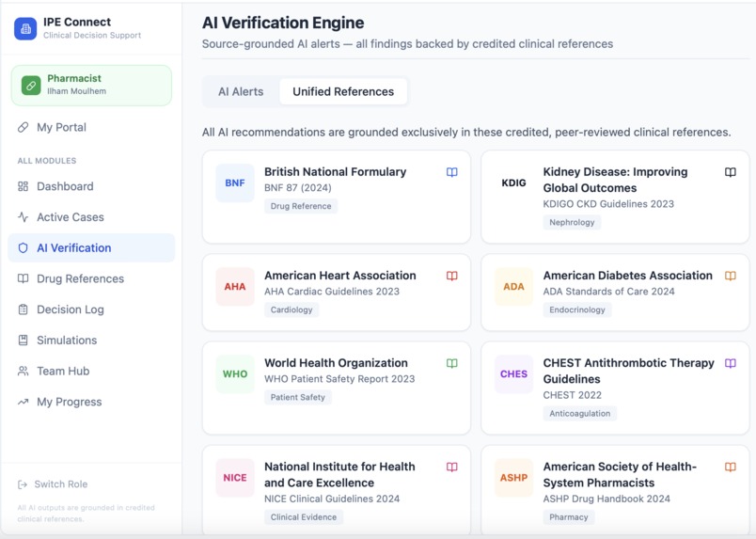Viewport: 756px width, 539px height.
Task: Open the book icon on ASHP card
Action: (731, 468)
